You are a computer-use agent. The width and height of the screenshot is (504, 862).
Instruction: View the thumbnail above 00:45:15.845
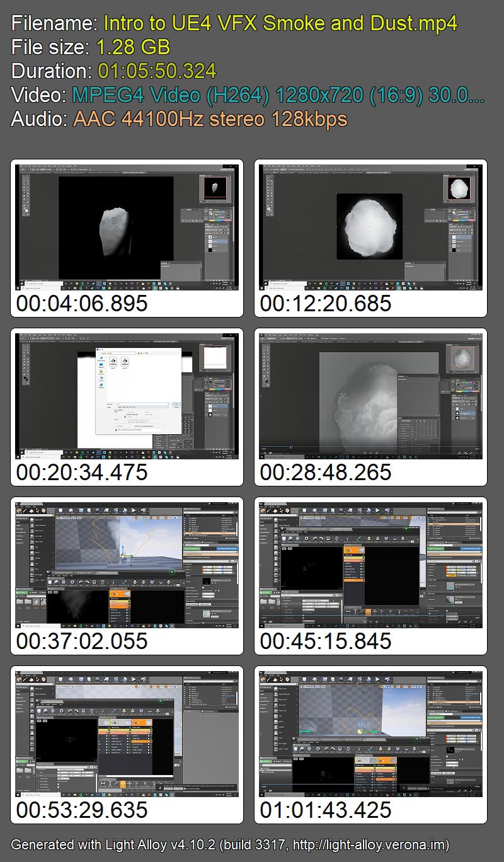point(370,565)
